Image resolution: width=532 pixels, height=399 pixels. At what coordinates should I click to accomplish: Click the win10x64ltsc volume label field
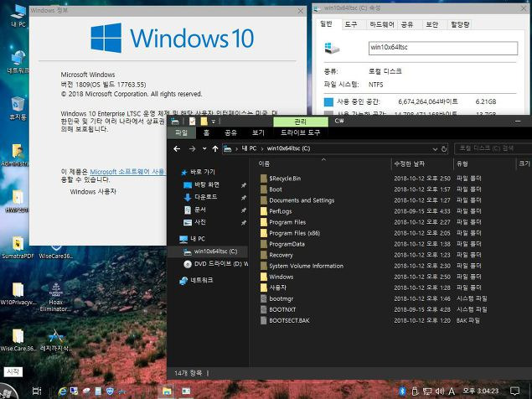click(443, 48)
